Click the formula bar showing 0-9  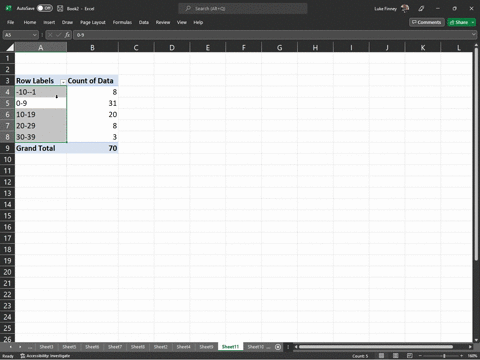tap(272, 35)
